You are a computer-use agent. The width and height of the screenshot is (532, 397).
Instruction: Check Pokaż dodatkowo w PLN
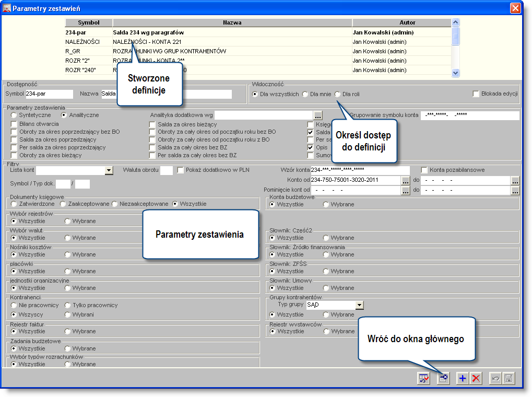tap(181, 170)
